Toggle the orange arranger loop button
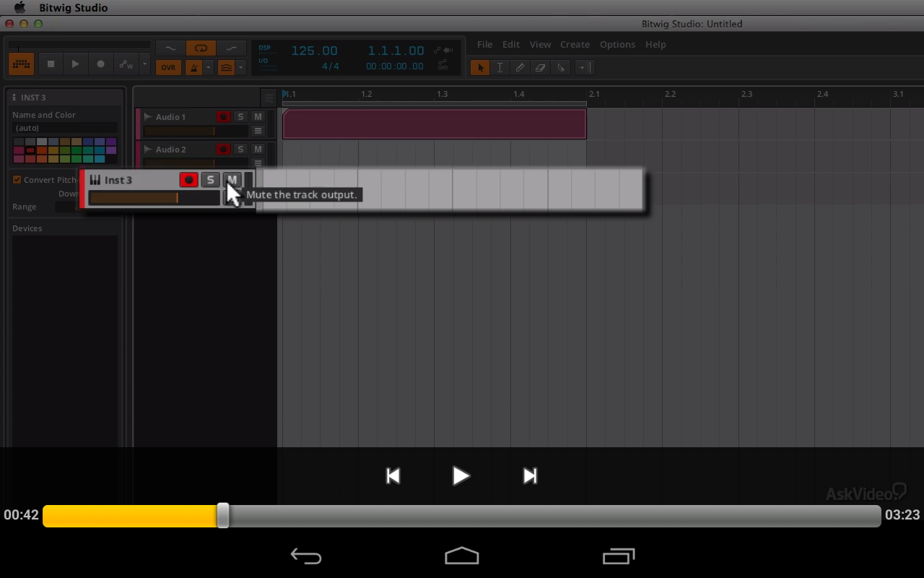The height and width of the screenshot is (578, 924). [201, 48]
